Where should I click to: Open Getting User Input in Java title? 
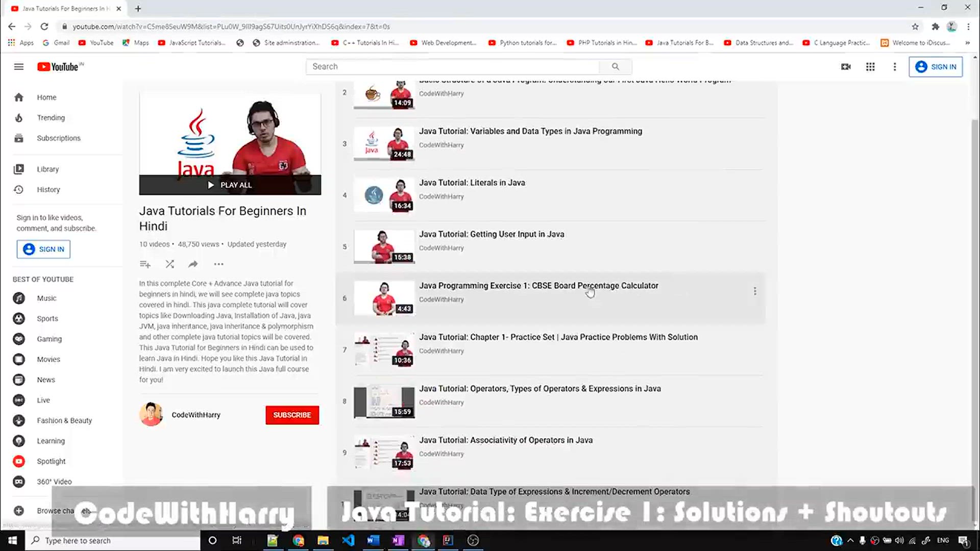click(x=492, y=235)
